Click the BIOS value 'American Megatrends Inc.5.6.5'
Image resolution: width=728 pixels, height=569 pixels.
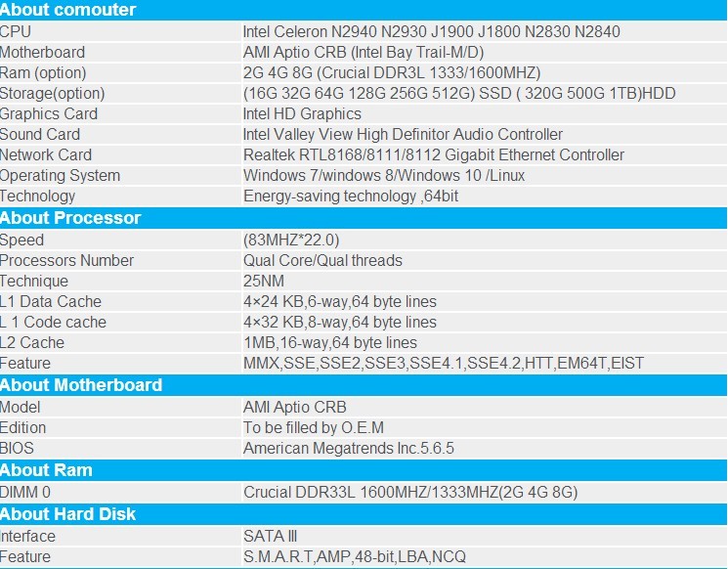[349, 449]
